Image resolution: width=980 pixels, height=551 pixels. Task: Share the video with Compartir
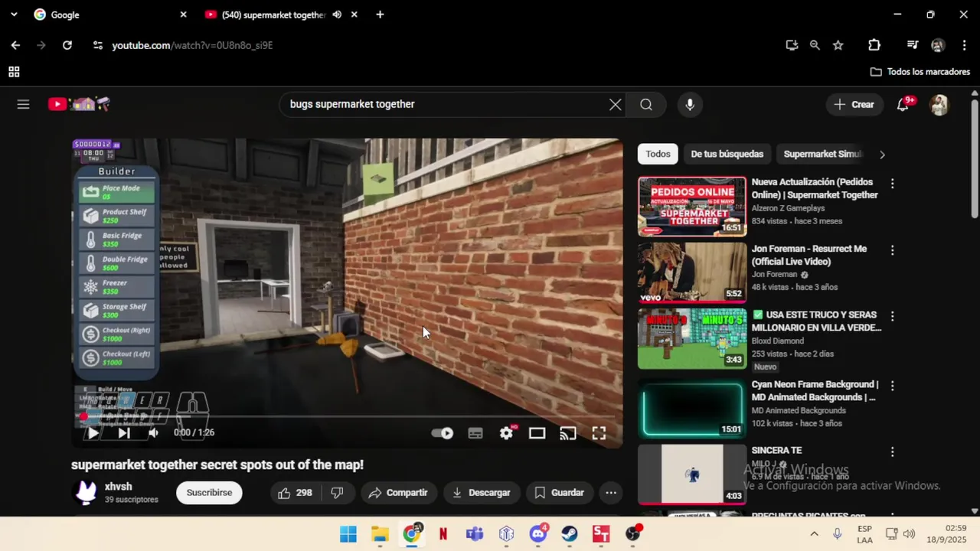coord(398,493)
